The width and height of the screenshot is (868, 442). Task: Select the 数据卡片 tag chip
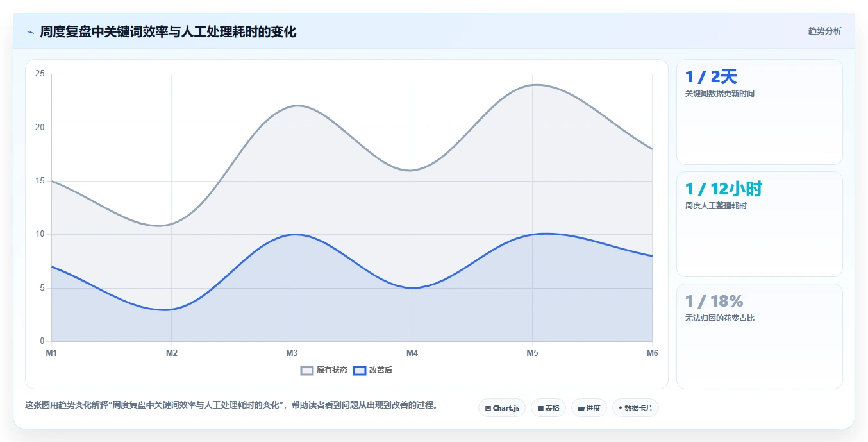[x=635, y=408]
